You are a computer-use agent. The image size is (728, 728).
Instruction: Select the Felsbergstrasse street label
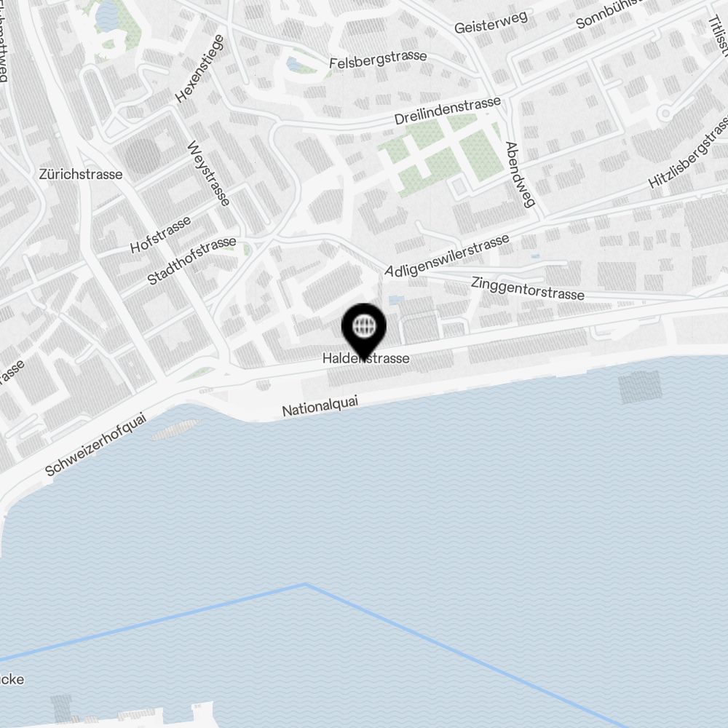click(378, 60)
